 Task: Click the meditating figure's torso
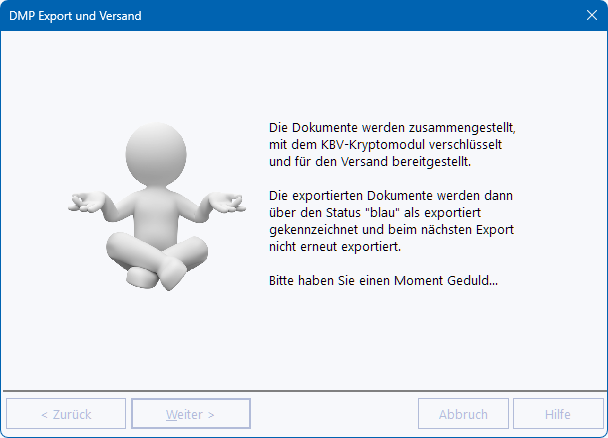pos(158,212)
